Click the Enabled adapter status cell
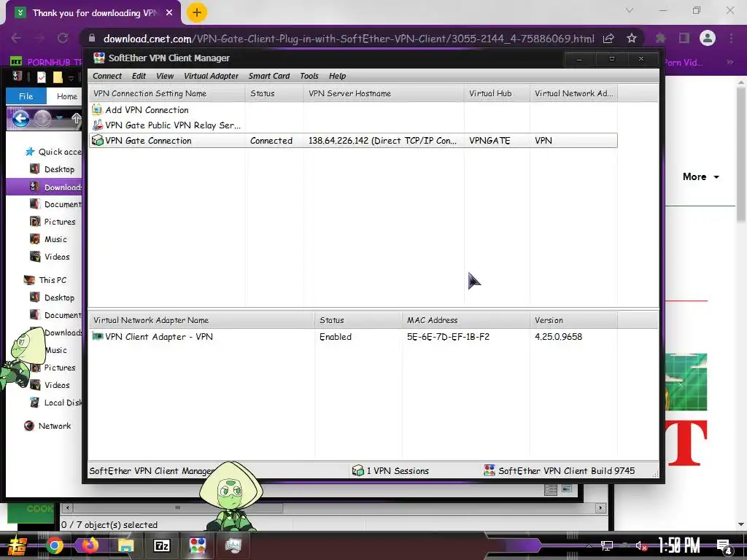This screenshot has height=560, width=747. pos(336,337)
